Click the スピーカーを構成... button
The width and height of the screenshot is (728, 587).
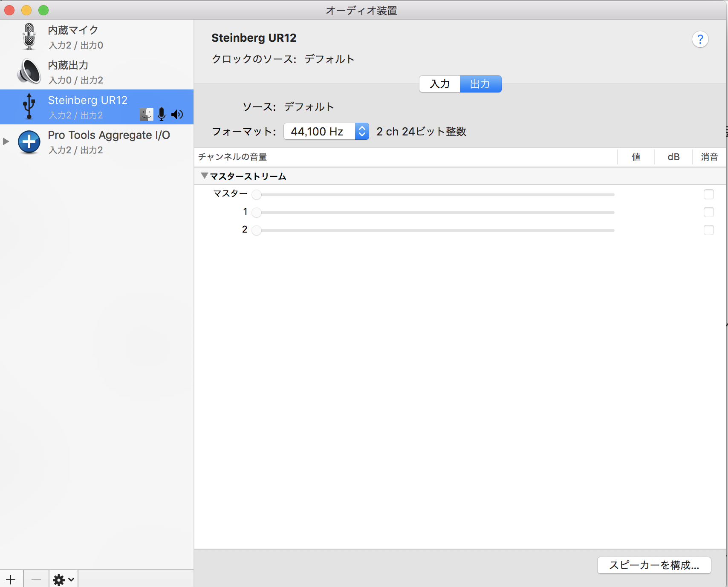coord(654,565)
